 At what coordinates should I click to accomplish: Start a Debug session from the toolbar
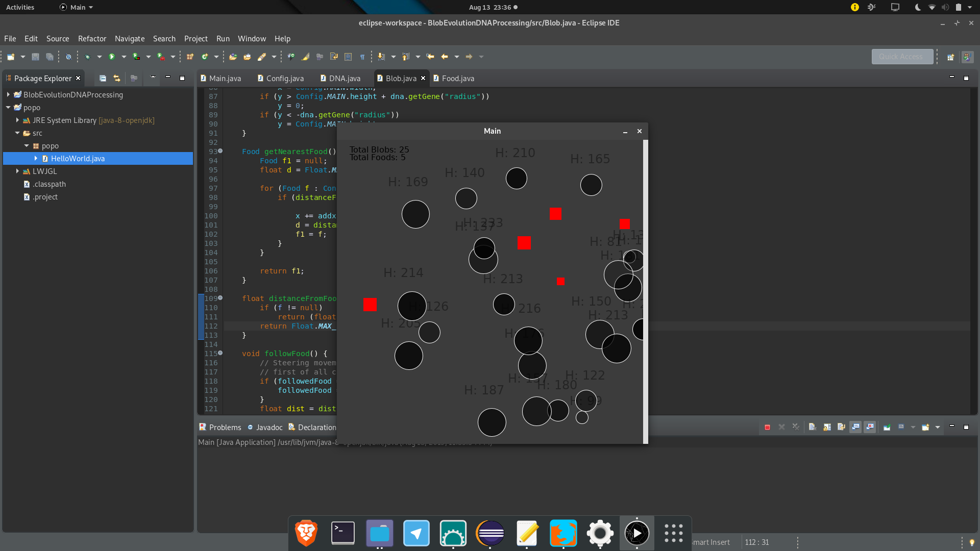tap(87, 57)
